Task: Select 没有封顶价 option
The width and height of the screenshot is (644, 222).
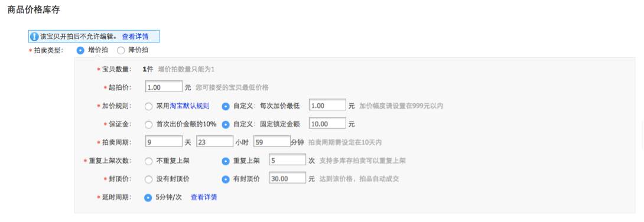Action: coord(148,179)
